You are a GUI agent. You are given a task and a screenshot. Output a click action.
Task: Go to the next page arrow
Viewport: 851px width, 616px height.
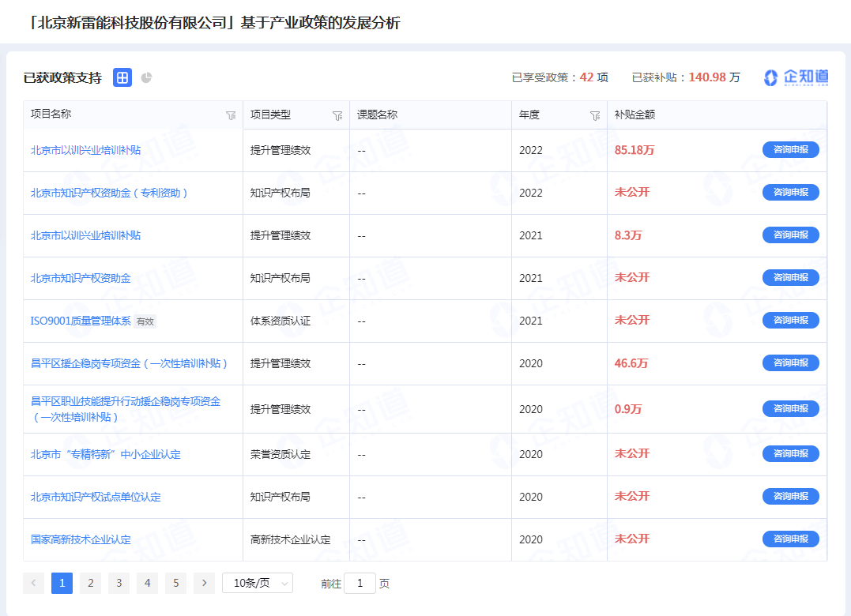(x=204, y=583)
